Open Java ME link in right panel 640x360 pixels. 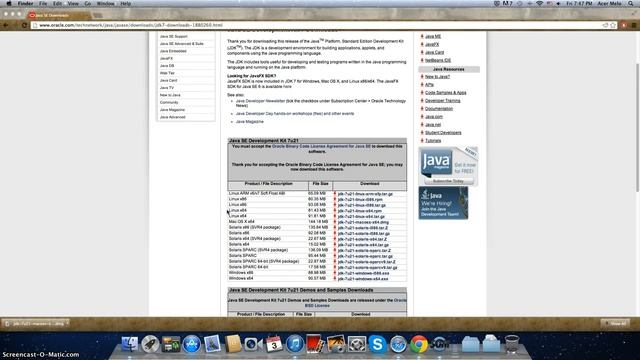(433, 36)
